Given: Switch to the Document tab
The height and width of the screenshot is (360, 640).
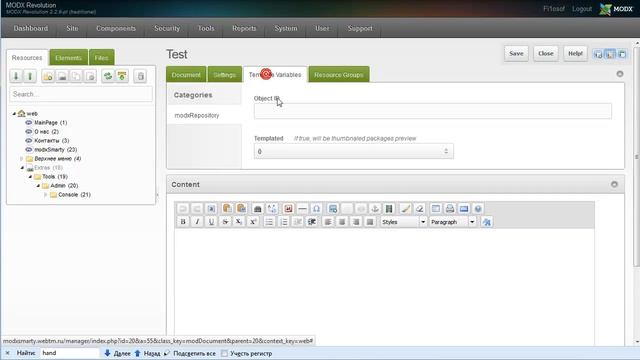Looking at the screenshot, I should (186, 75).
